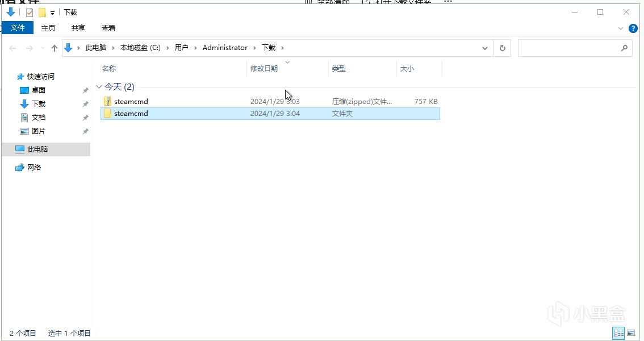The image size is (644, 341).
Task: Sort by the 修改日期 column header
Action: [x=264, y=69]
